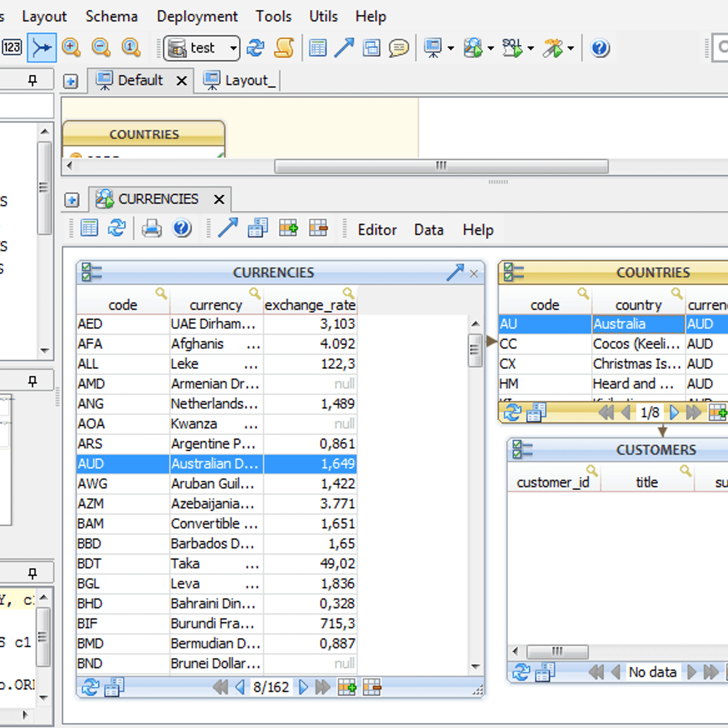
Task: Open help icon in CURRENCIES editor toolbar
Action: [182, 228]
